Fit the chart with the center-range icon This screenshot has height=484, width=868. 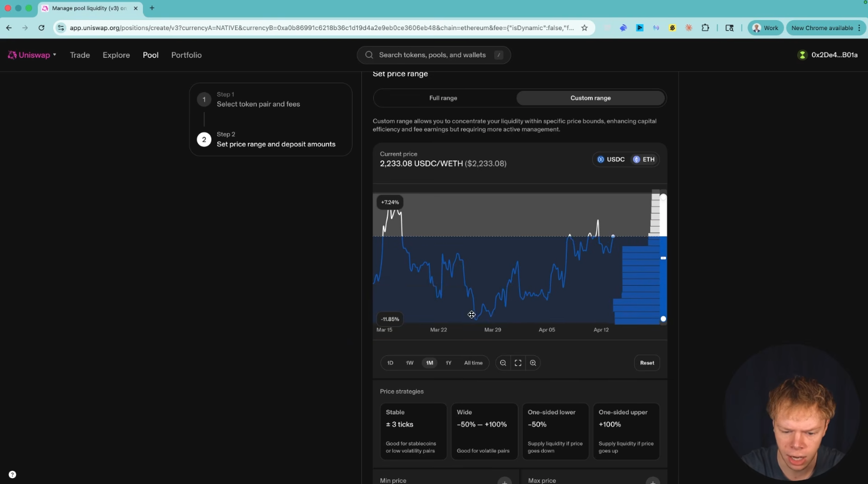pos(518,363)
